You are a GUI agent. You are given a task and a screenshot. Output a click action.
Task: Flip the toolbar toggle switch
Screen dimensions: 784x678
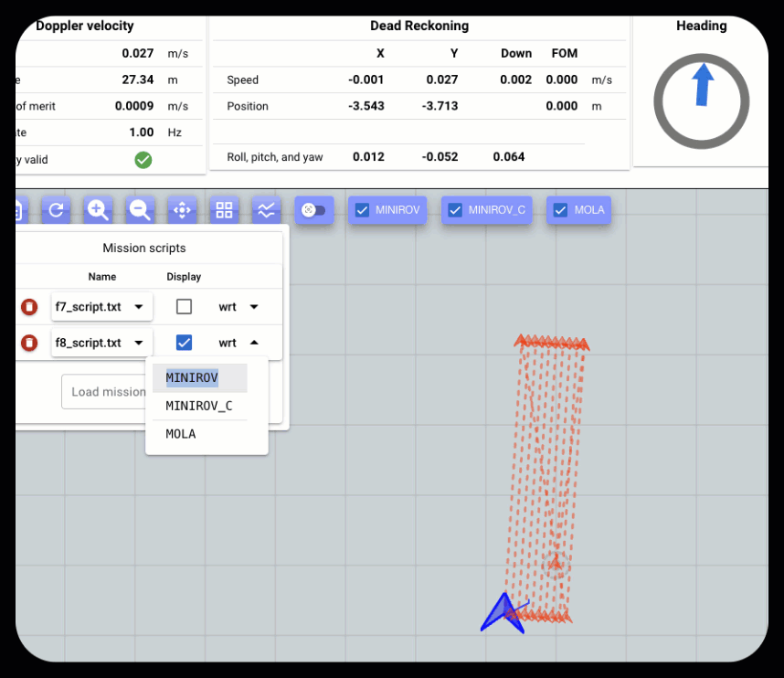point(313,210)
